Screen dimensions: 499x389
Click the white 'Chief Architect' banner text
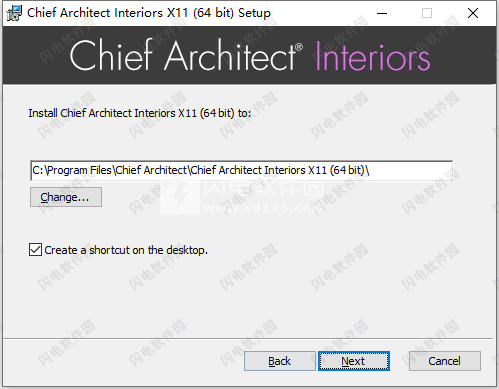coord(183,55)
